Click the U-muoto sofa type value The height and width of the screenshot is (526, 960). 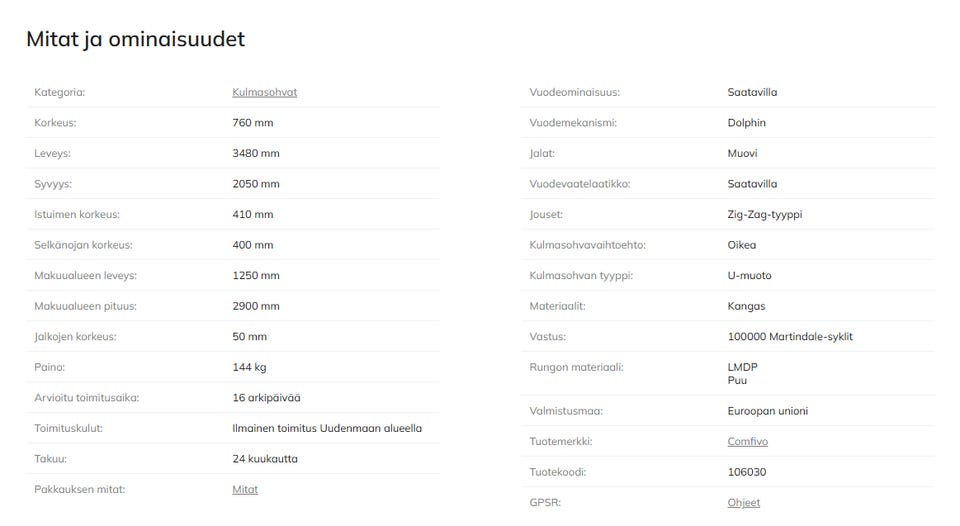click(749, 275)
